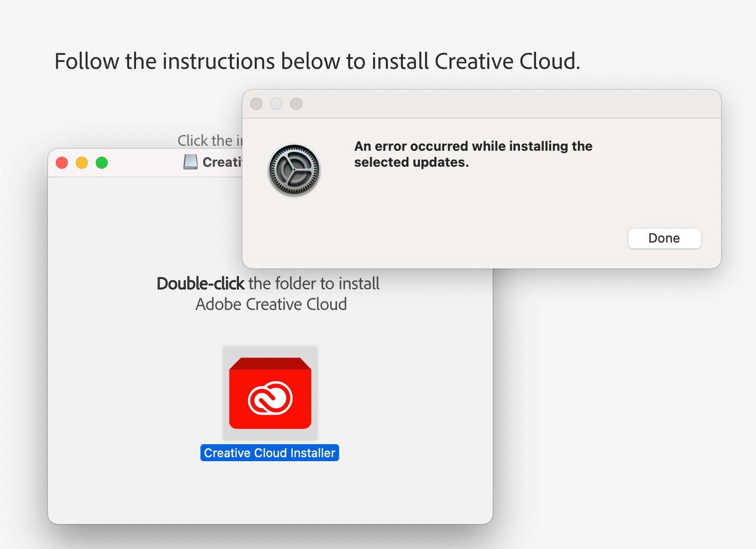Click the 'Adobe Creative Cloud' text line
The height and width of the screenshot is (549, 756).
[x=271, y=304]
